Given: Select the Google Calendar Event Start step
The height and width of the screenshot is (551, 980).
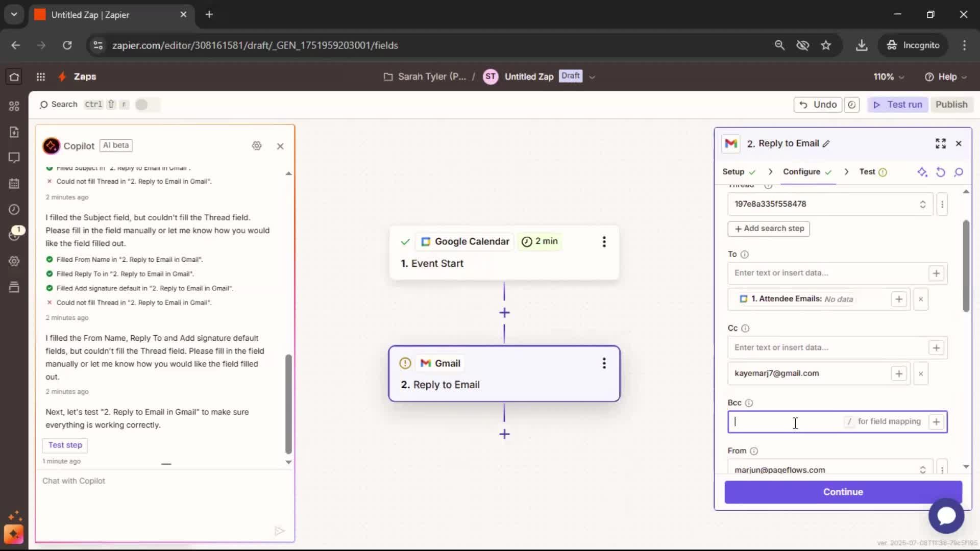Looking at the screenshot, I should pyautogui.click(x=504, y=253).
